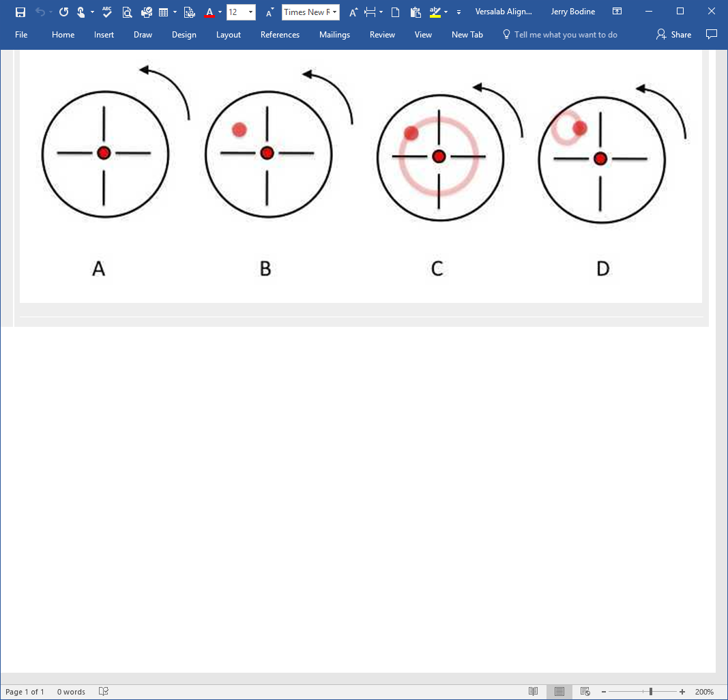Run the Spelling & Grammar check icon
Screen dimensions: 728x700
[107, 12]
